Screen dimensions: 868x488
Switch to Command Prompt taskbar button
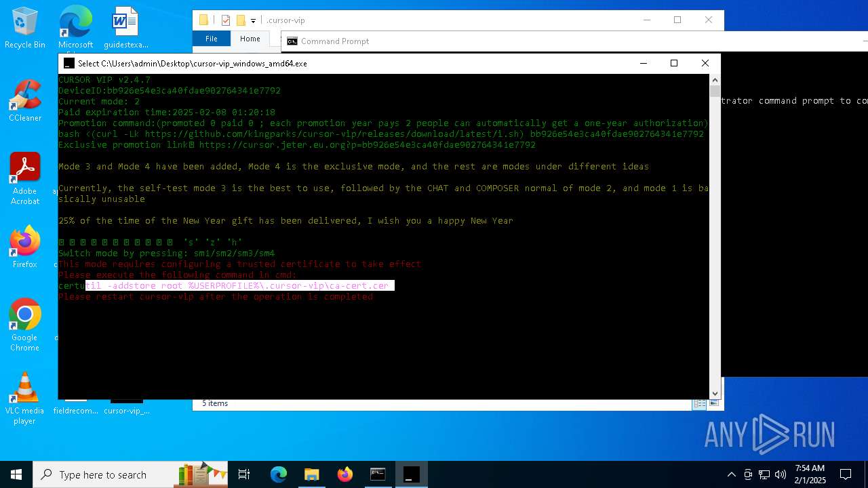point(378,474)
